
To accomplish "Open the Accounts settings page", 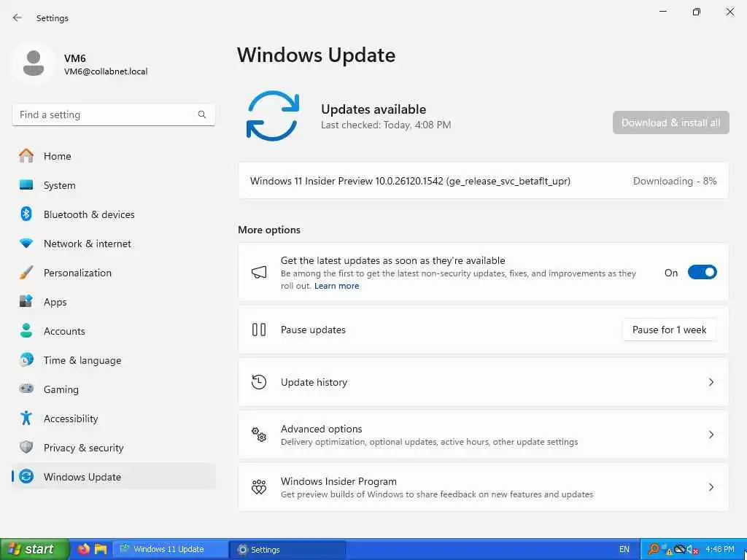I will pos(113,331).
